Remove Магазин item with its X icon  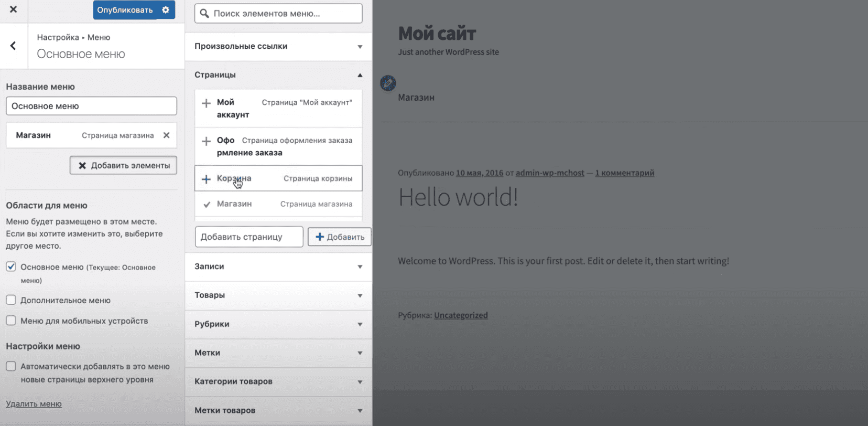[x=166, y=135]
